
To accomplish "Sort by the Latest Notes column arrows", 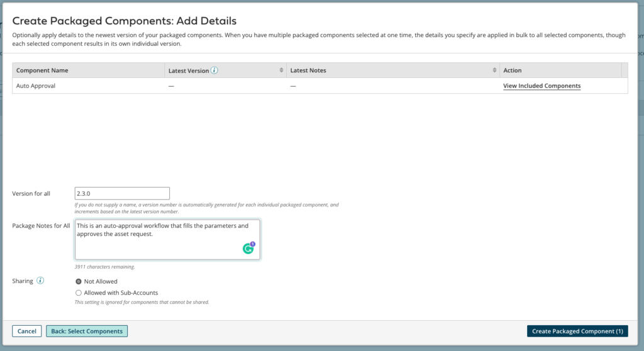I will point(494,70).
